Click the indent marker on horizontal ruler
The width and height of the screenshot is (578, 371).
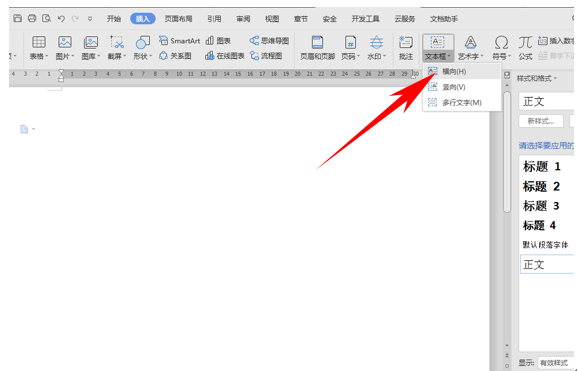click(x=61, y=75)
